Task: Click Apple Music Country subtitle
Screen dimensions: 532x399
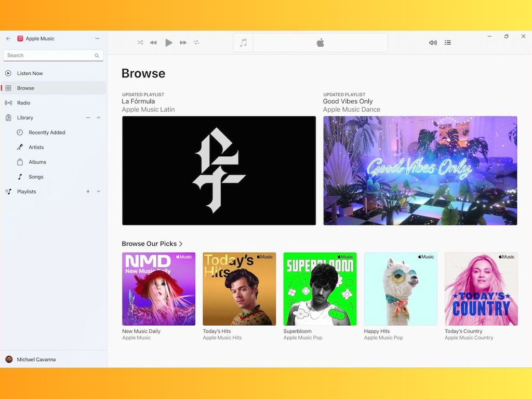Action: pyautogui.click(x=469, y=338)
